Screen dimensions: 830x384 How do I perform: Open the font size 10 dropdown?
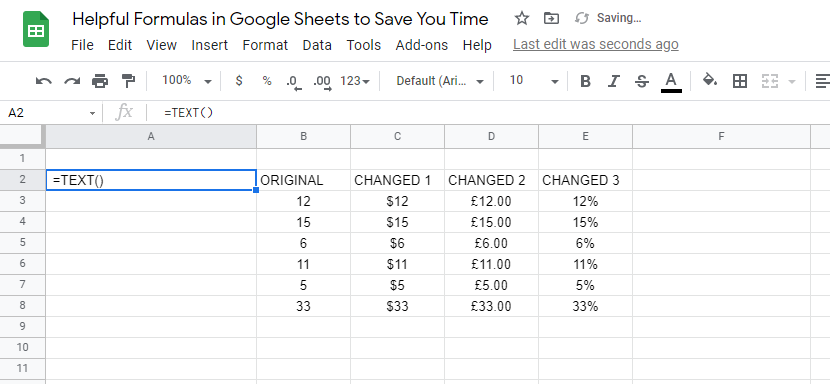[x=534, y=81]
